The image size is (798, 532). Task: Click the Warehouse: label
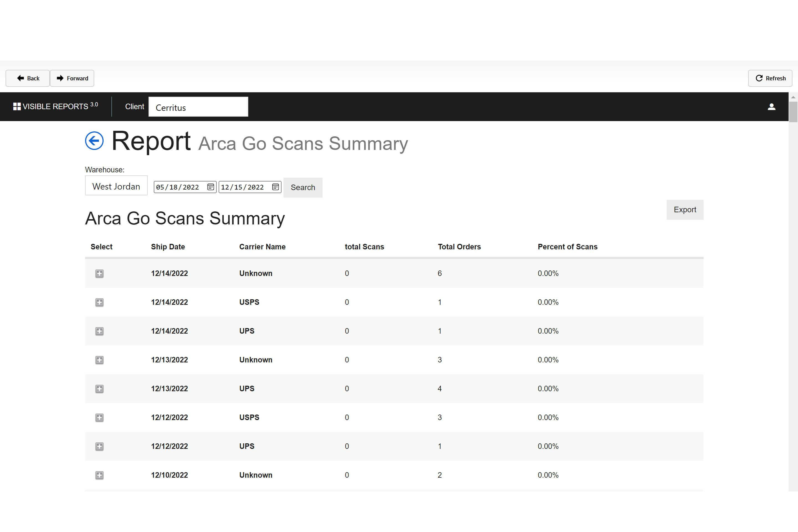[x=105, y=170]
